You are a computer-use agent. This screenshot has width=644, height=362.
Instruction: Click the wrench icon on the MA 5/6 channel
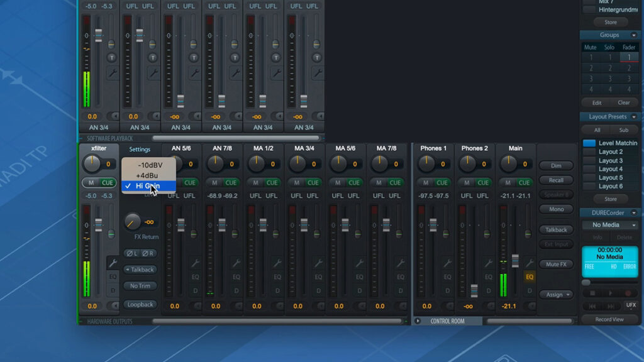[x=360, y=263]
